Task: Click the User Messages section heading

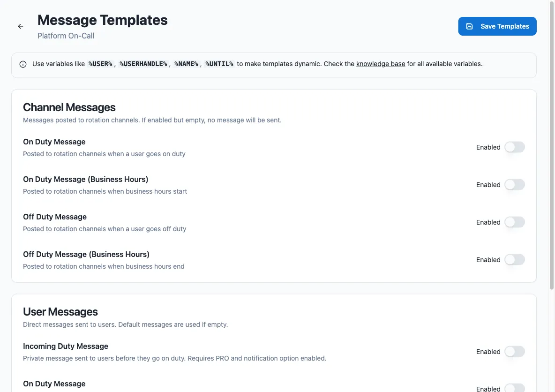Action: [x=60, y=312]
